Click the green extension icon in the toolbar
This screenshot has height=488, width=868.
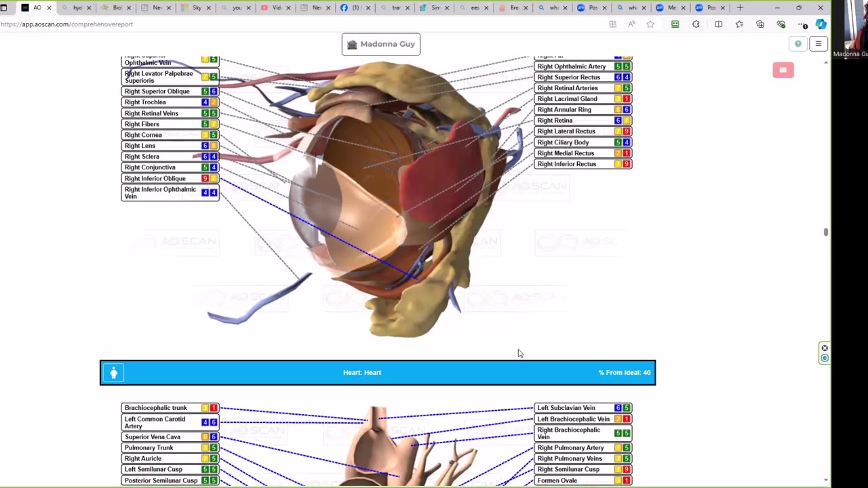675,24
